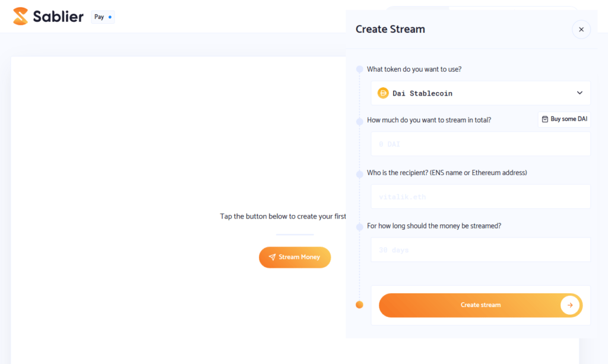Click the paper plane icon in Stream Money

(272, 257)
